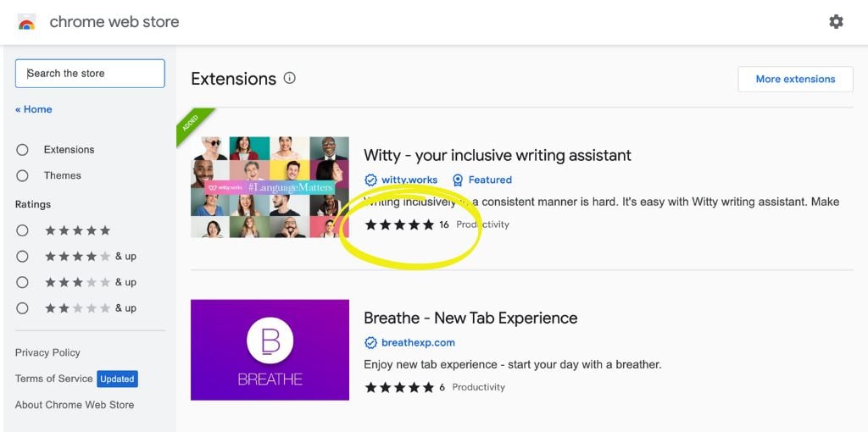Choose the two stars & up filter
The width and height of the screenshot is (868, 432).
[x=23, y=308]
